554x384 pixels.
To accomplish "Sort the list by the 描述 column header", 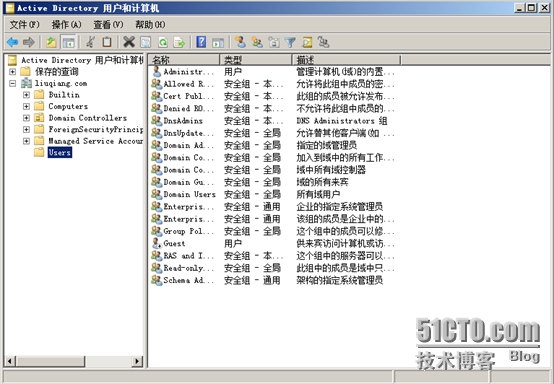I will coord(347,60).
